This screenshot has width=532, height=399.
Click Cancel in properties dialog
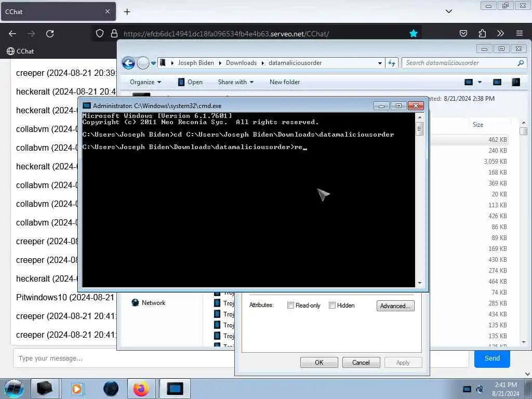pyautogui.click(x=361, y=362)
